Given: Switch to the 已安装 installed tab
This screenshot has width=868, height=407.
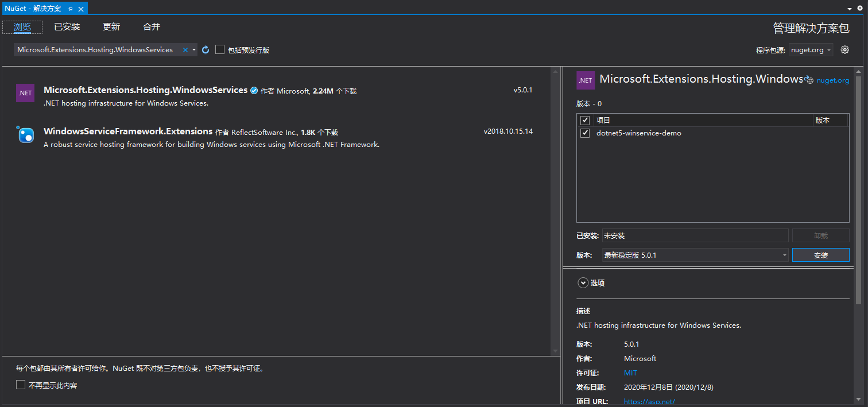Looking at the screenshot, I should coord(67,27).
